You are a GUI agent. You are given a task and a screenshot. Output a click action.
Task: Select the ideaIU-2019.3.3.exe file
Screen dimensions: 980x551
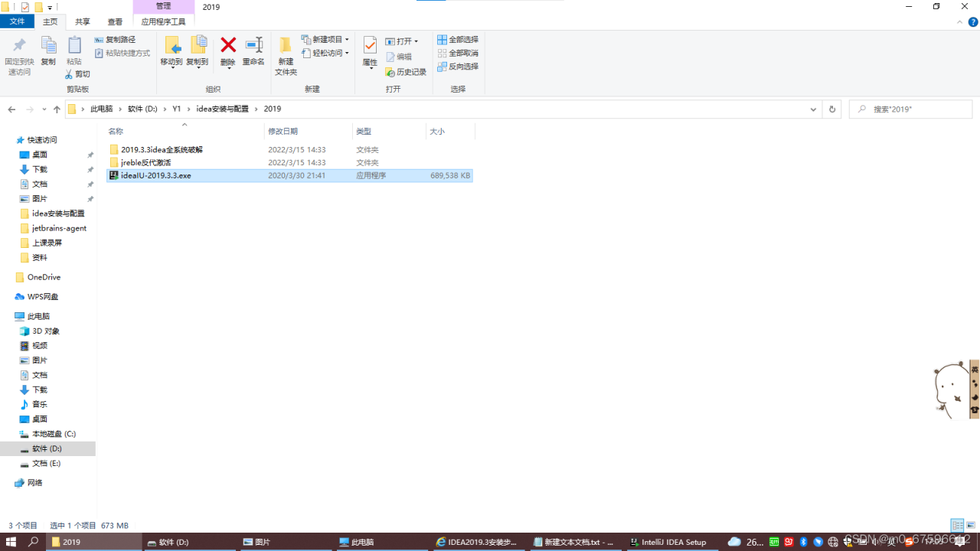(289, 176)
